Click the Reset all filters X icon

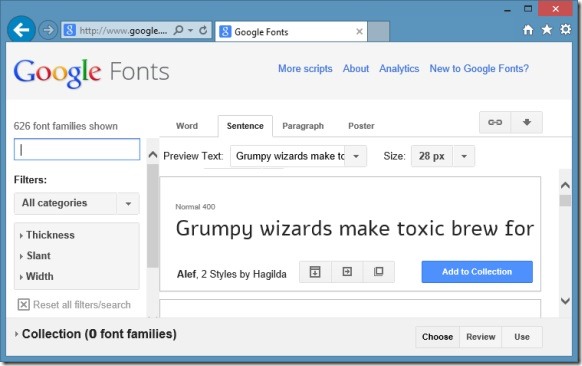pos(23,305)
